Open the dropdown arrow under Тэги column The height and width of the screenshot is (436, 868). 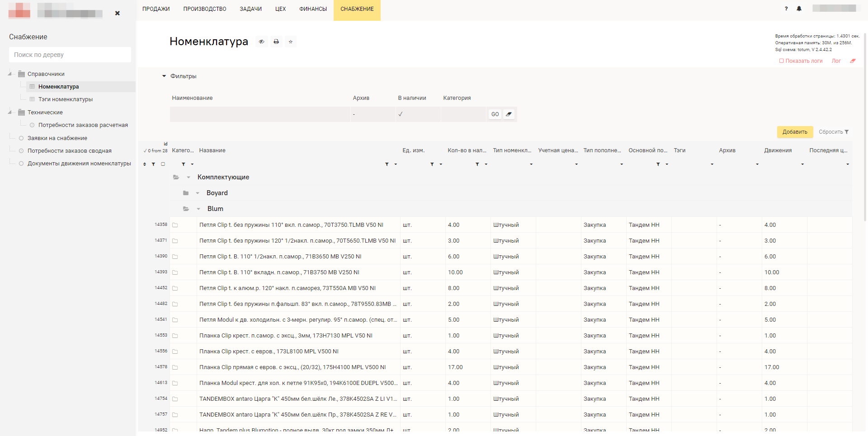pos(712,164)
